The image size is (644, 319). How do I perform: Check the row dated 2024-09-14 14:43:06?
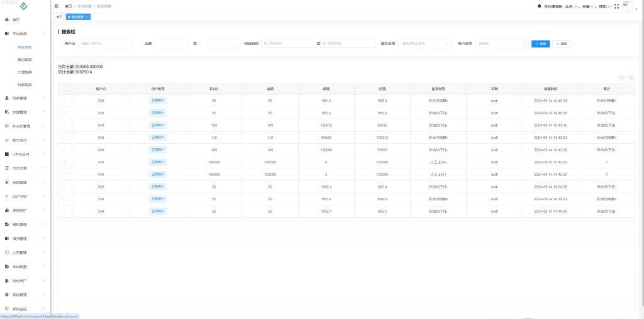click(x=65, y=149)
